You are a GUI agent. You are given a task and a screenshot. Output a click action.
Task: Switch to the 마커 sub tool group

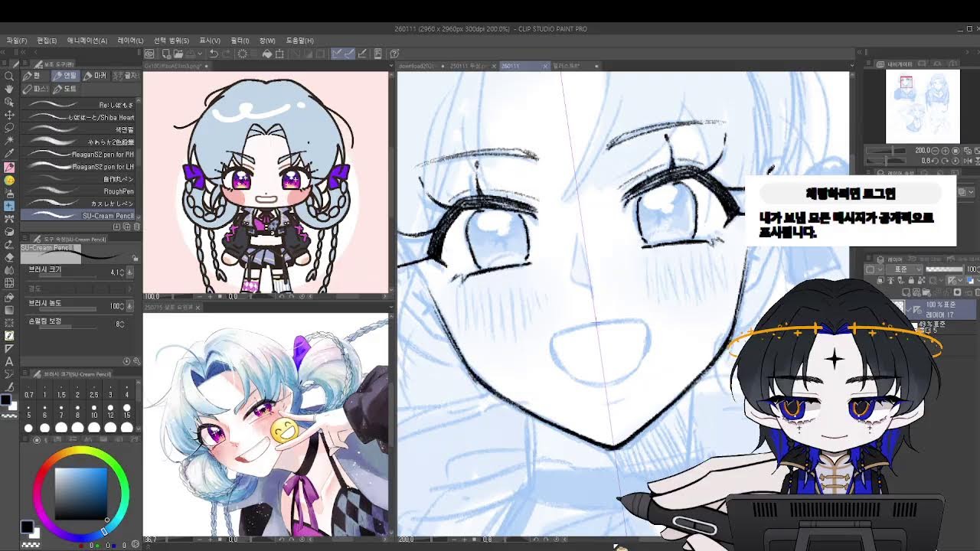(x=96, y=76)
